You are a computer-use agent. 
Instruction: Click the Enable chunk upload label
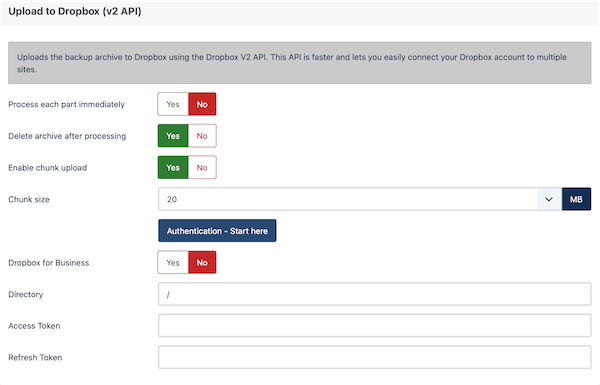(47, 168)
